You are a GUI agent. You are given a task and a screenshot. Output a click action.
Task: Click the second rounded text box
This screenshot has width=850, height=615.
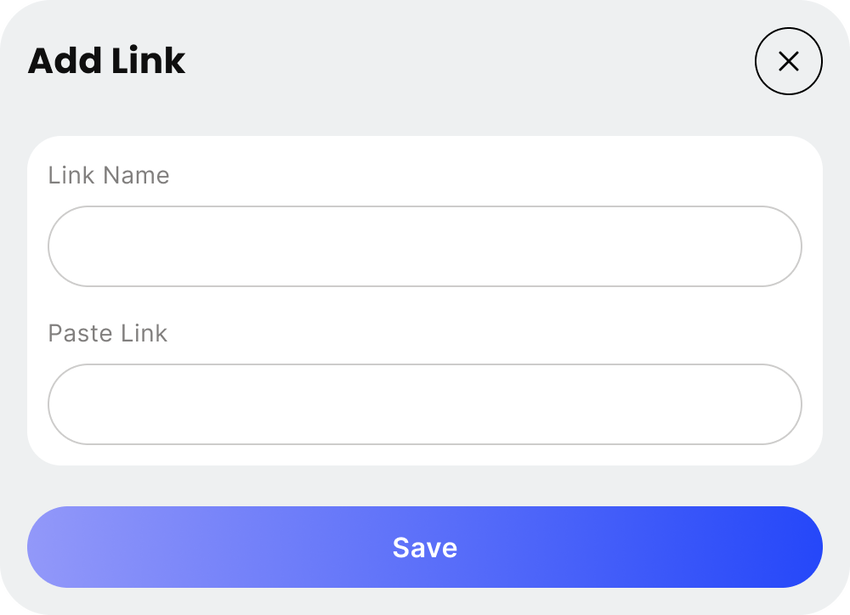point(424,404)
